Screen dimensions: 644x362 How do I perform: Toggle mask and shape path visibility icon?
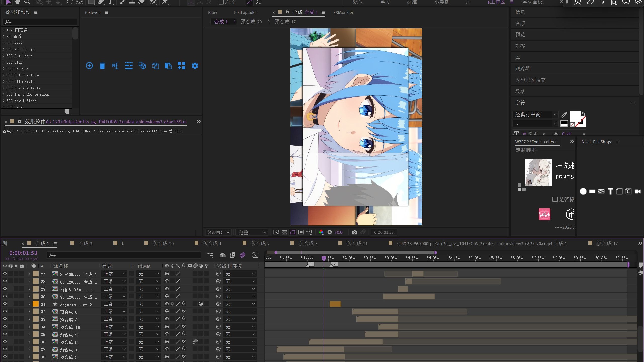[293, 232]
